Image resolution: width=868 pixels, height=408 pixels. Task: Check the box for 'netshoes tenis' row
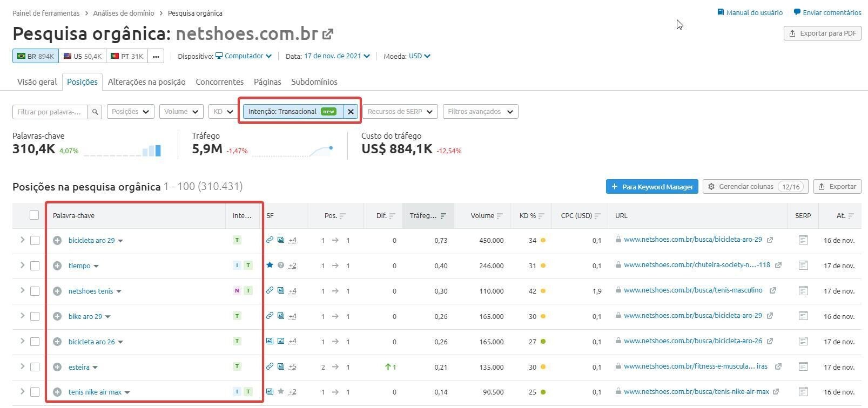[x=35, y=291]
